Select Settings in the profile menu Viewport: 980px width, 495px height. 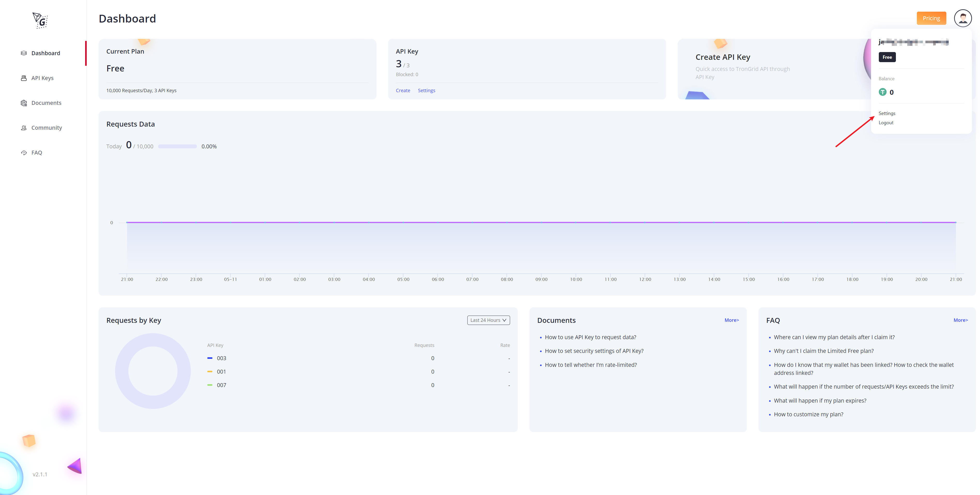(887, 113)
